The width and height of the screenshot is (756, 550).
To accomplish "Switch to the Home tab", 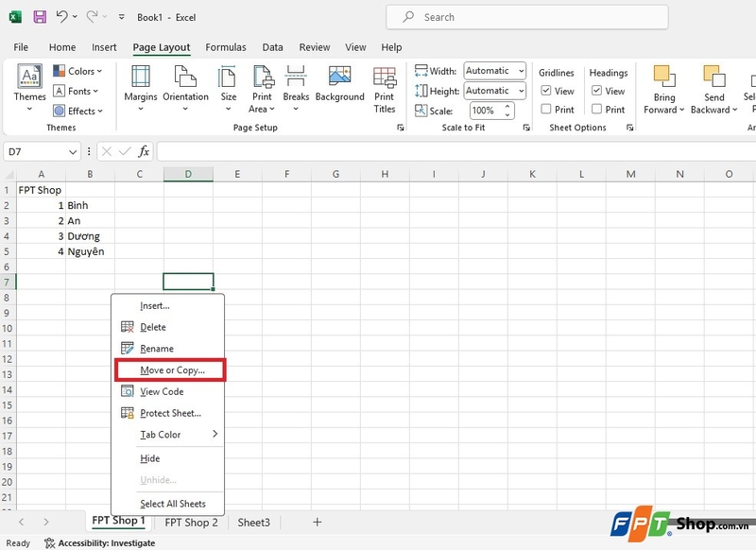I will [62, 47].
